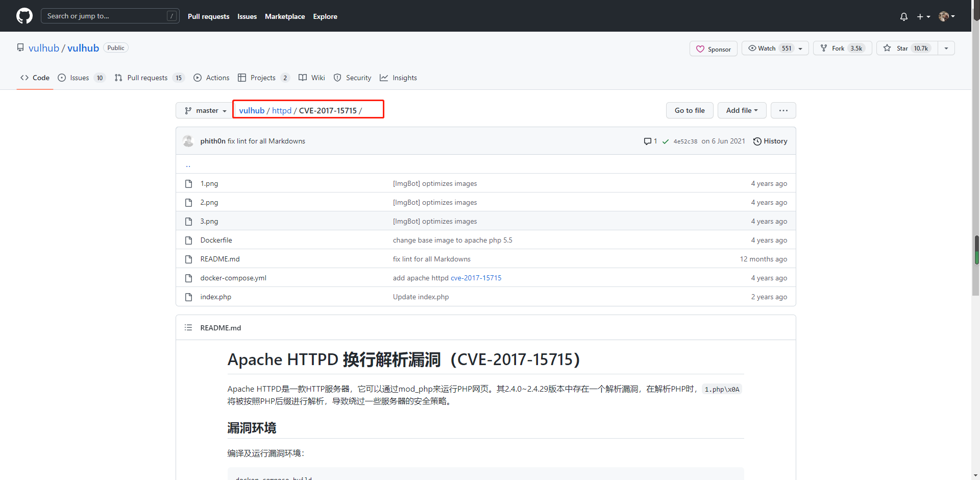Viewport: 980px width, 480px height.
Task: Open commit message 'change base image to apache php 5.5'
Action: pos(452,240)
